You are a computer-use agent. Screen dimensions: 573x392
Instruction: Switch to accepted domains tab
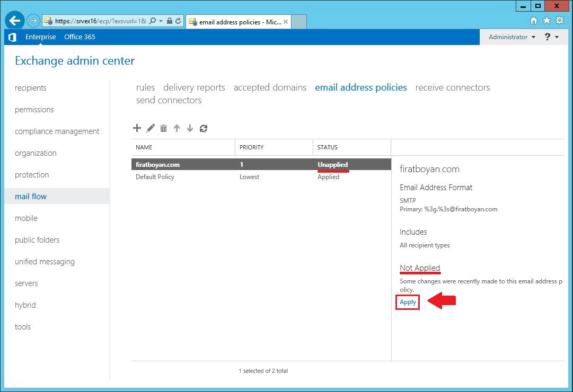tap(270, 88)
